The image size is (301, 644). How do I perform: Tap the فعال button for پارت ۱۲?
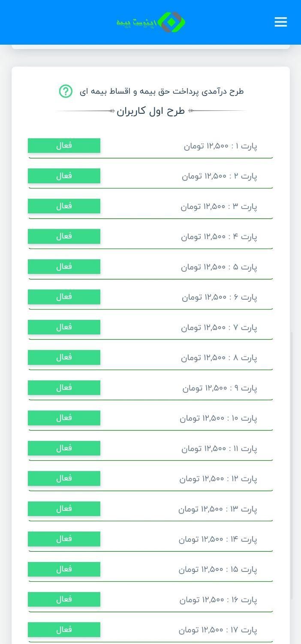[x=64, y=478]
